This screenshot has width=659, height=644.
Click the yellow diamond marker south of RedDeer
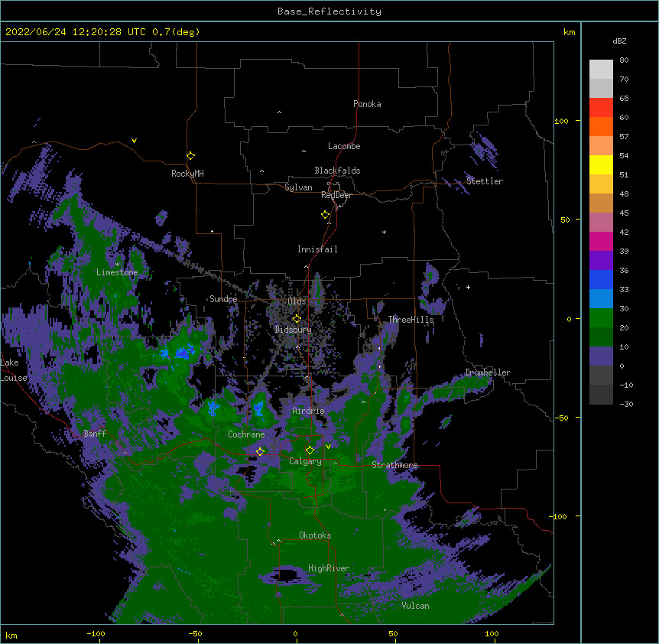click(x=326, y=215)
